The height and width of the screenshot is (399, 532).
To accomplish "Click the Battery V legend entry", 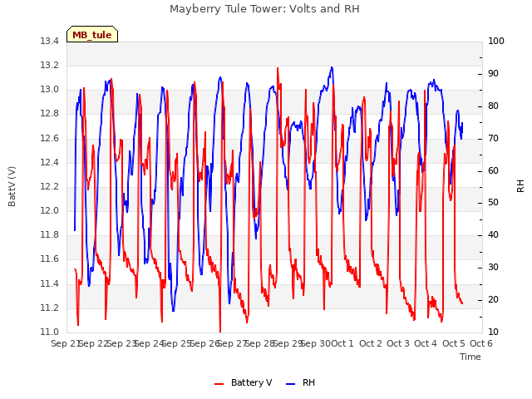I will point(244,382).
